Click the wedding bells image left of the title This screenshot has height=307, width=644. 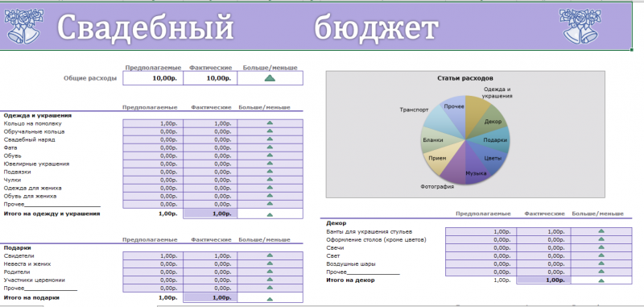coord(24,27)
